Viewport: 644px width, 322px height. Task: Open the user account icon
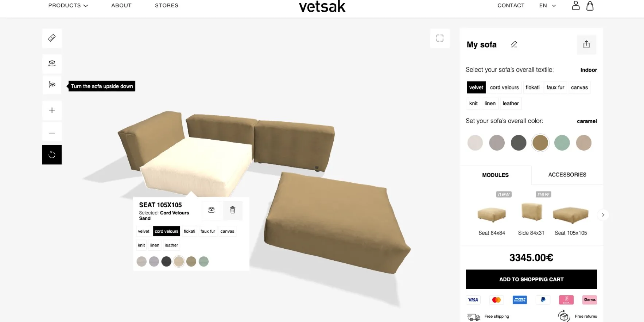(575, 5)
